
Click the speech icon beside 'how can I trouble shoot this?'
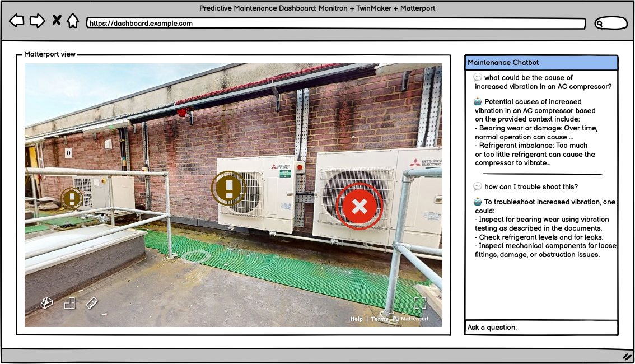(478, 186)
